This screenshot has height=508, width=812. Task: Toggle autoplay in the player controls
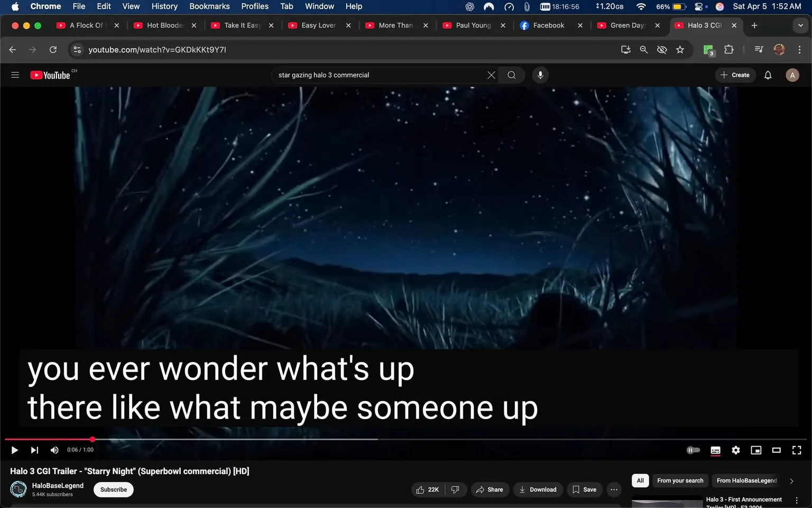pos(693,450)
